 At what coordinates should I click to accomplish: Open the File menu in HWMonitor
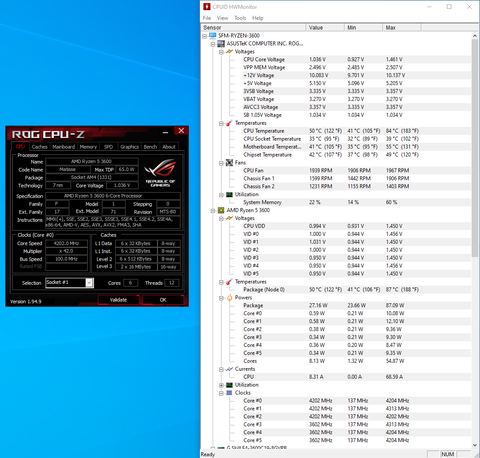[x=207, y=18]
